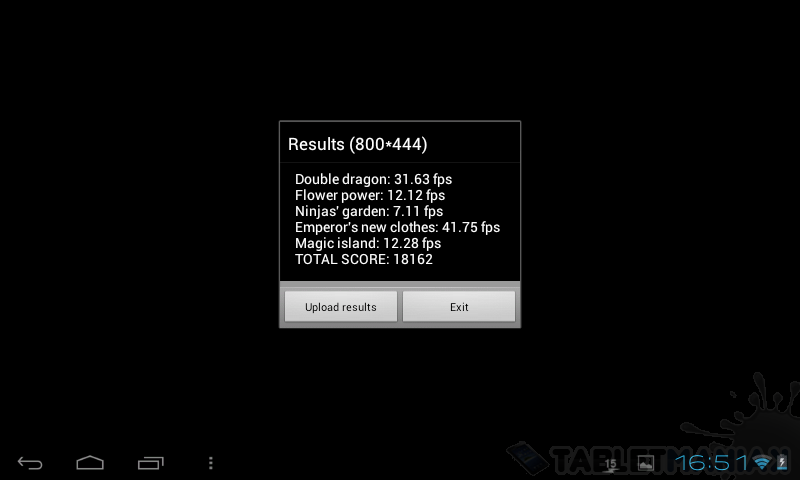Go to the home screen icon

tap(90, 462)
